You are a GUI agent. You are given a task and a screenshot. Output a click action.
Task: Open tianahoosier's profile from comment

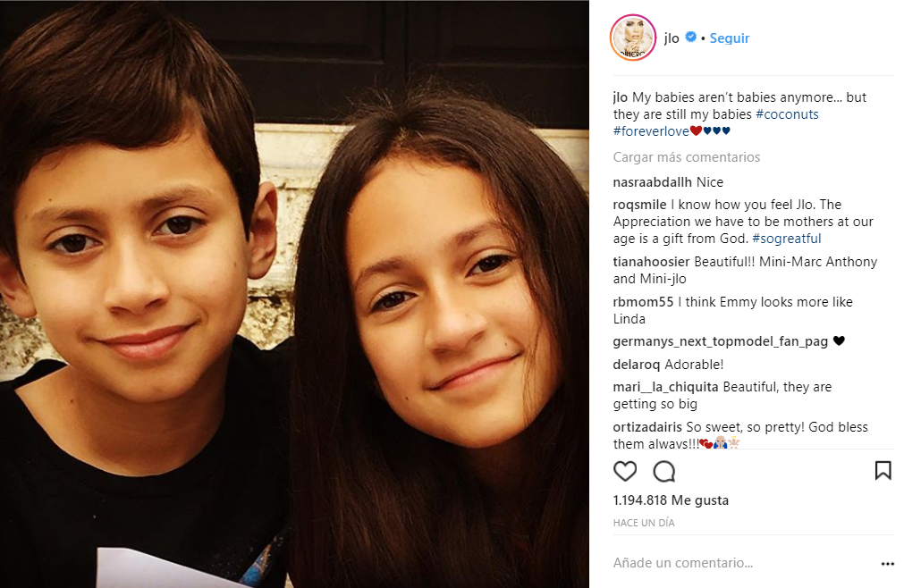point(651,262)
